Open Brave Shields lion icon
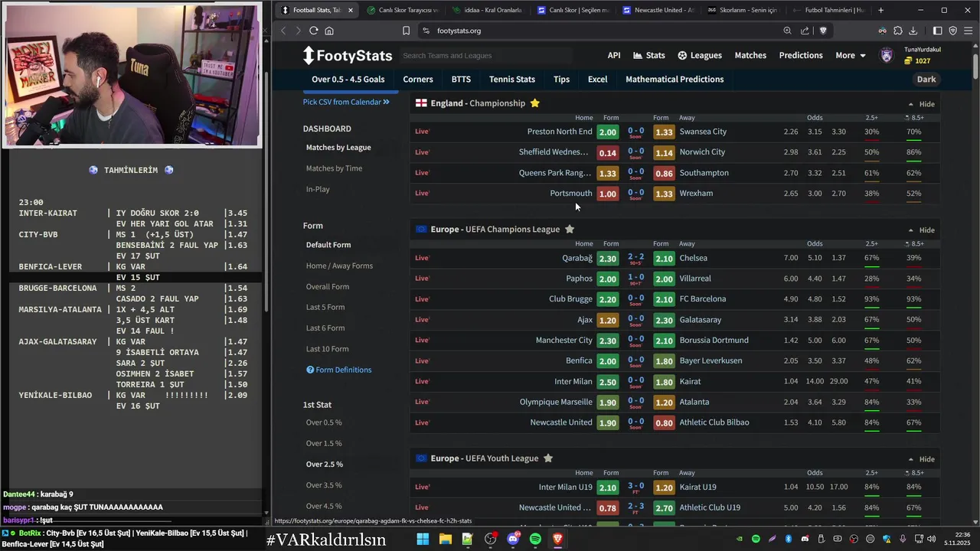The image size is (980, 551). [x=823, y=31]
